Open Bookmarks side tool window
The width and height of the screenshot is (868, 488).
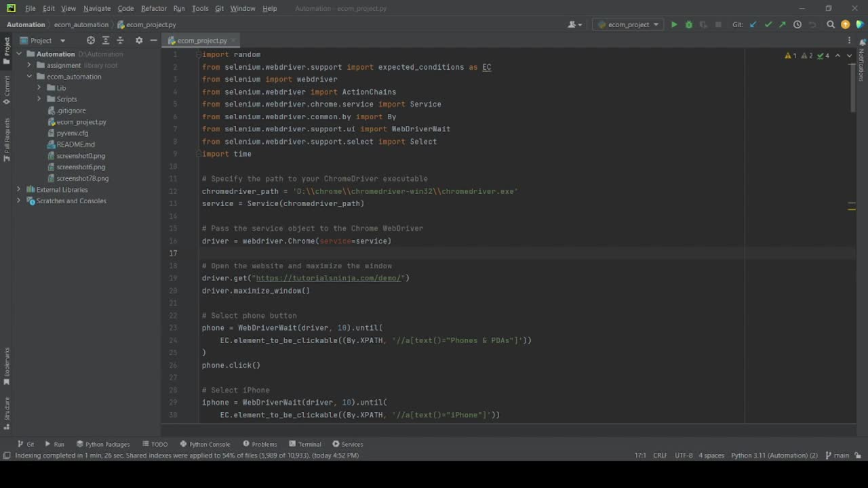[x=7, y=367]
